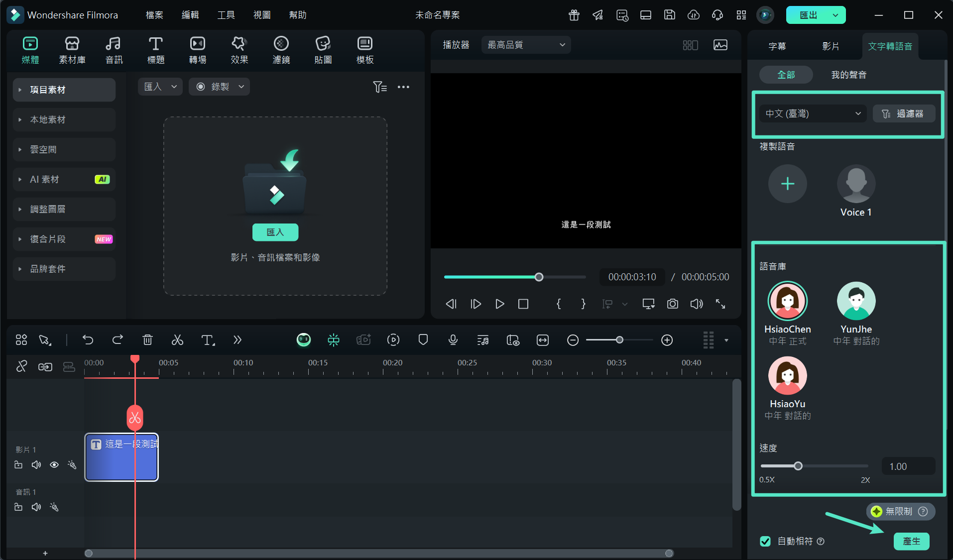Select the HsiaoChen voice avatar
This screenshot has width=953, height=560.
point(788,301)
